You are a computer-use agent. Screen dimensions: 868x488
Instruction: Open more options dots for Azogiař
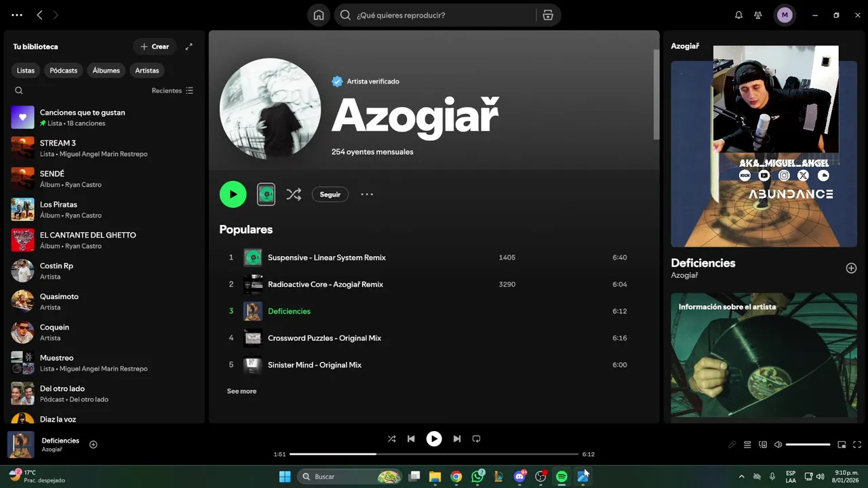click(x=367, y=195)
